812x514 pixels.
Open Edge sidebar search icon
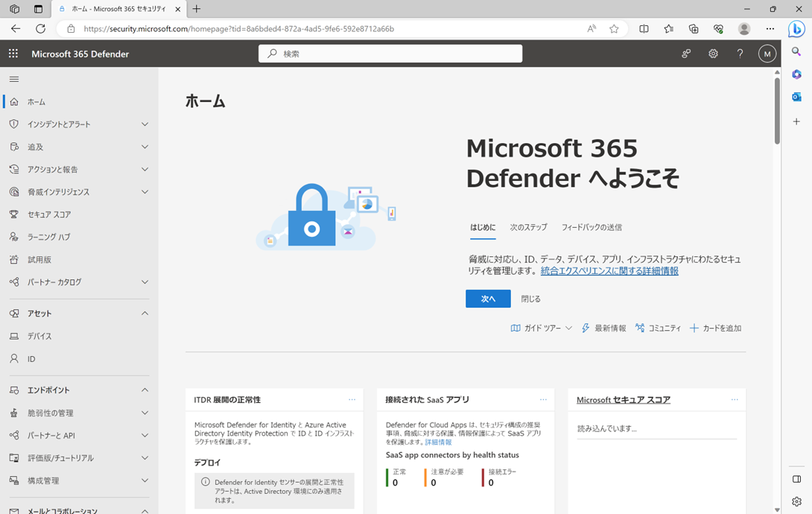coord(796,51)
